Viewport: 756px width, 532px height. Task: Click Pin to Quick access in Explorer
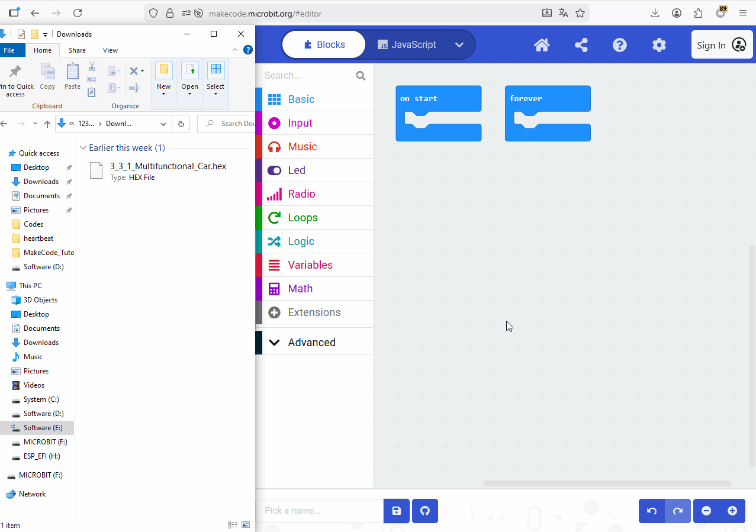coord(15,81)
